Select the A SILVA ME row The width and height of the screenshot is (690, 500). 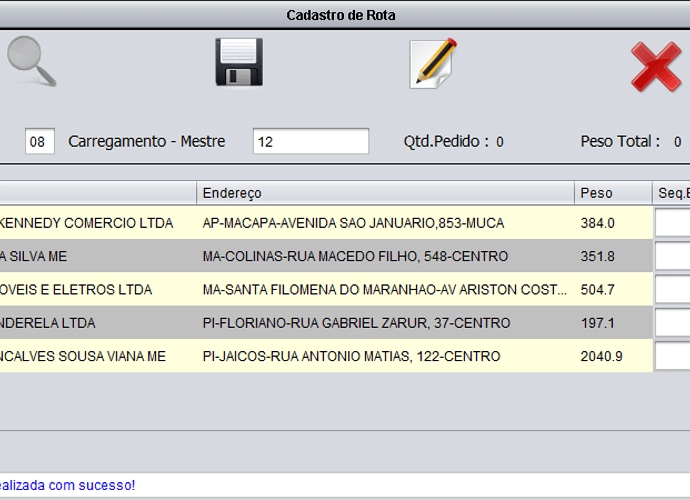pyautogui.click(x=345, y=256)
